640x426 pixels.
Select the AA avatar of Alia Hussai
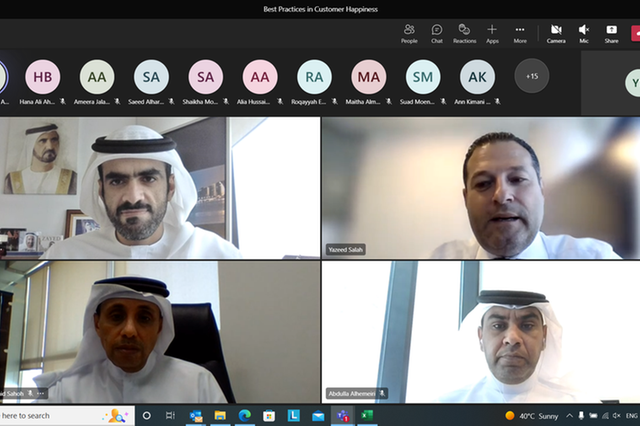[x=260, y=77]
